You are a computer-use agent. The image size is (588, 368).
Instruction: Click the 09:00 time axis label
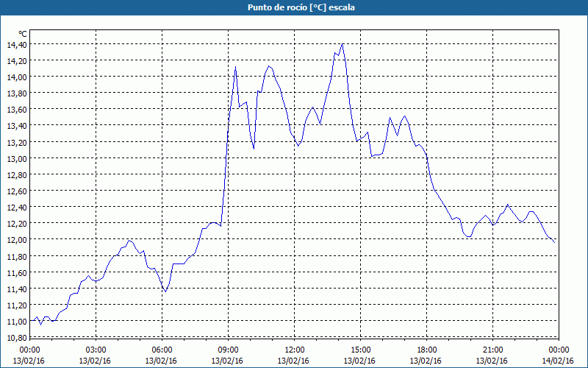[229, 350]
